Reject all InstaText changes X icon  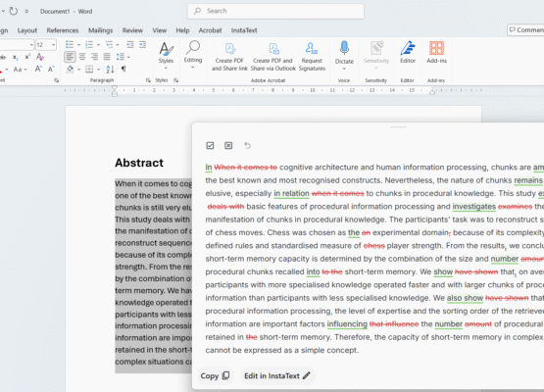(x=228, y=145)
